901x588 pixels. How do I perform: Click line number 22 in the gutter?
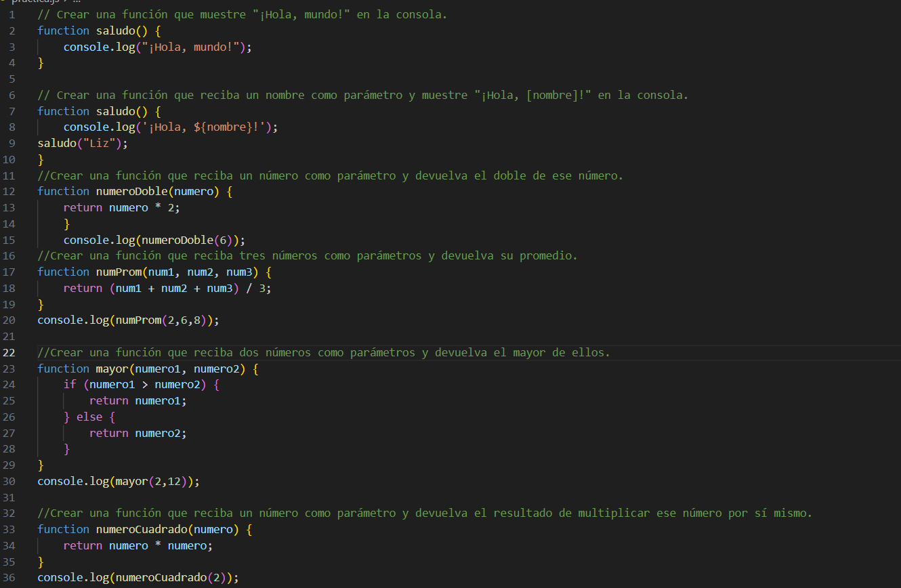[9, 352]
